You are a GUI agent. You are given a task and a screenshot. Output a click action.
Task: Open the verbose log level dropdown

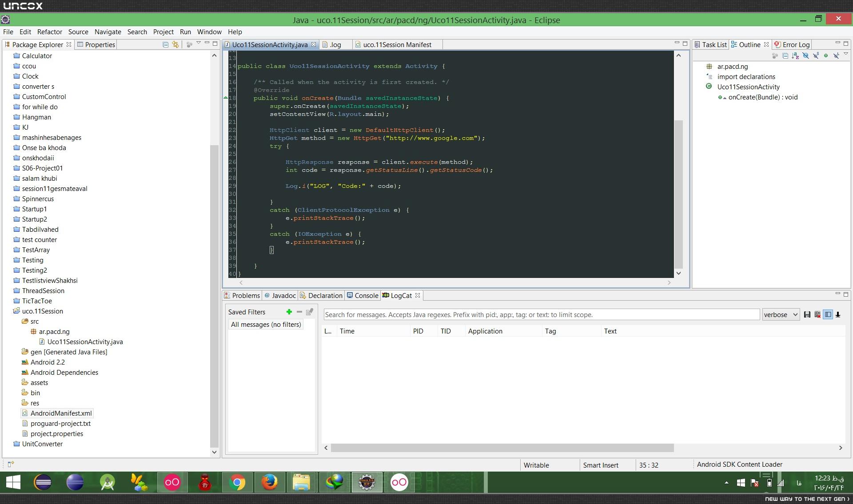coord(781,314)
